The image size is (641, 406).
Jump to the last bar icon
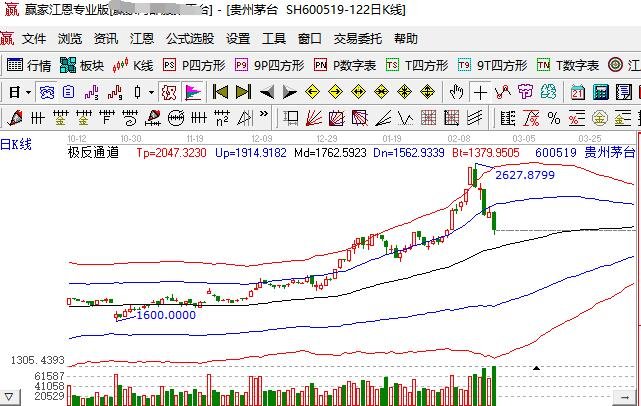click(x=243, y=92)
